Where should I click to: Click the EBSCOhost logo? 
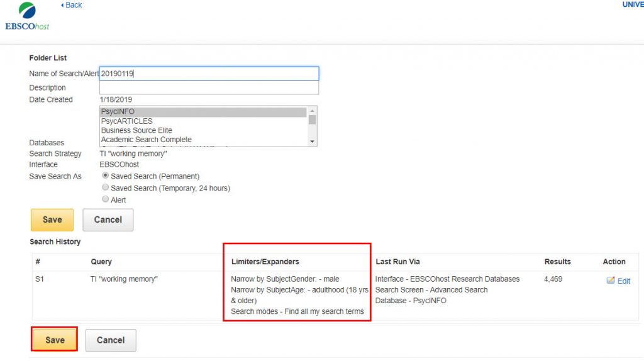[x=27, y=16]
